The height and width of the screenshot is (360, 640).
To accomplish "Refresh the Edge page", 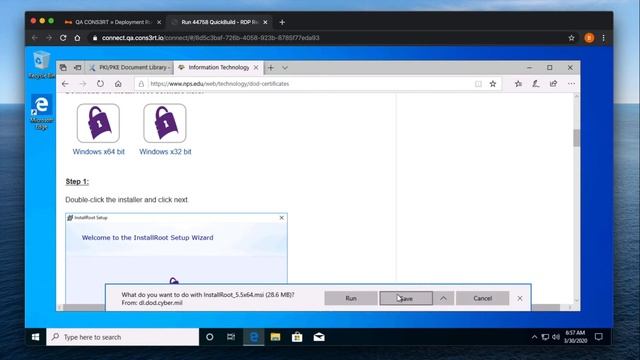I will (x=100, y=84).
